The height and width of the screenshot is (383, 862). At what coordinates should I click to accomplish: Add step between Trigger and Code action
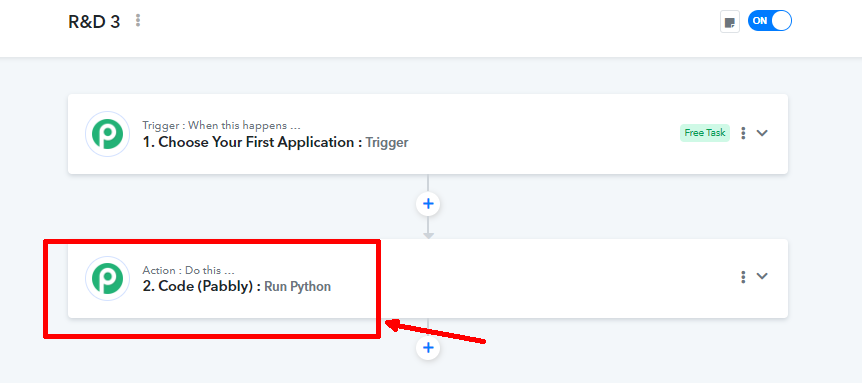(x=428, y=204)
